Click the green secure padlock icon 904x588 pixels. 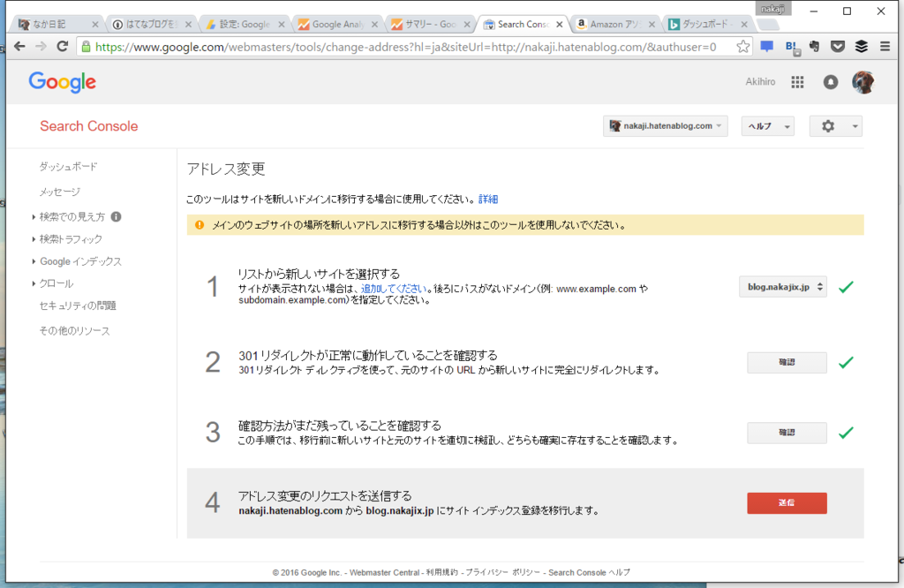click(x=86, y=47)
